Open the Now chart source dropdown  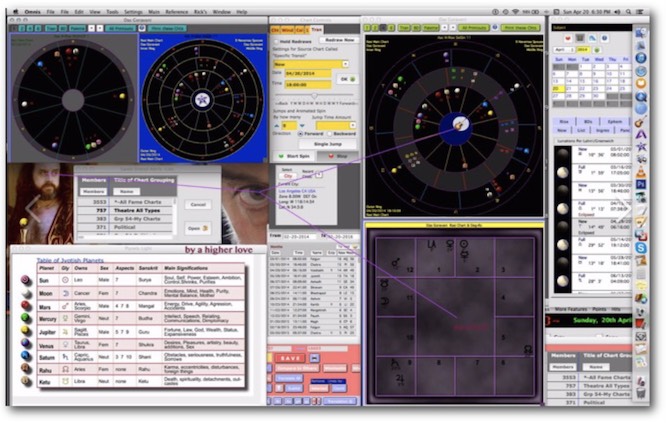click(310, 62)
